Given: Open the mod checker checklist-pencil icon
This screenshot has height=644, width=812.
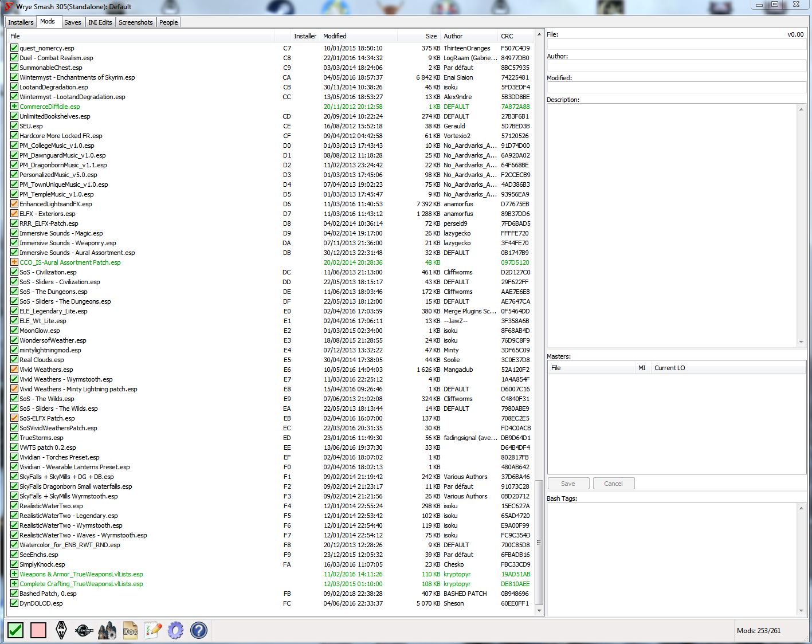Looking at the screenshot, I should [x=152, y=630].
